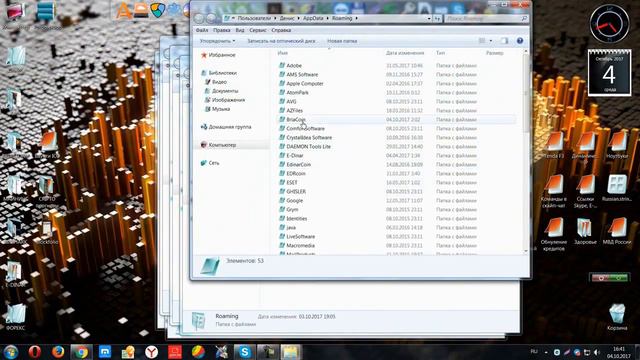The image size is (640, 360).
Task: Open the Сервис menu
Action: [258, 30]
